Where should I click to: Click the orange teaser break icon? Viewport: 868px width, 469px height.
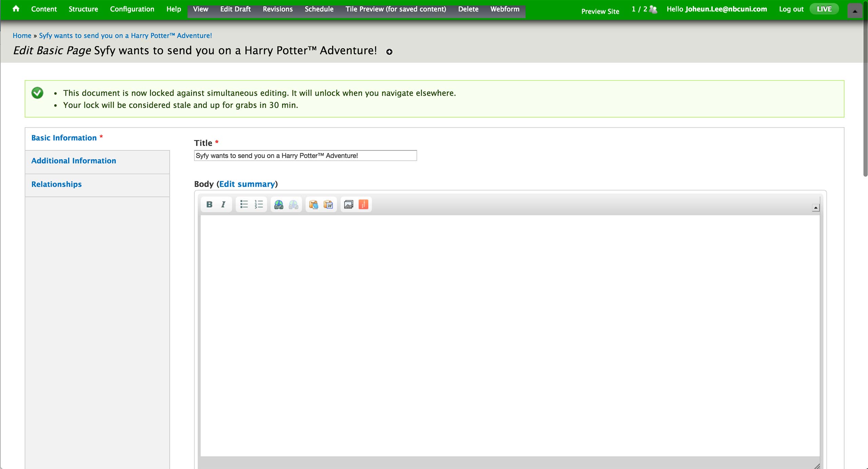pos(363,204)
